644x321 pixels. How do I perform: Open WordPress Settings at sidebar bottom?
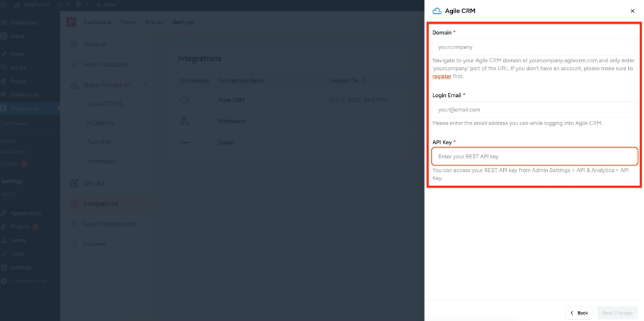tap(21, 267)
